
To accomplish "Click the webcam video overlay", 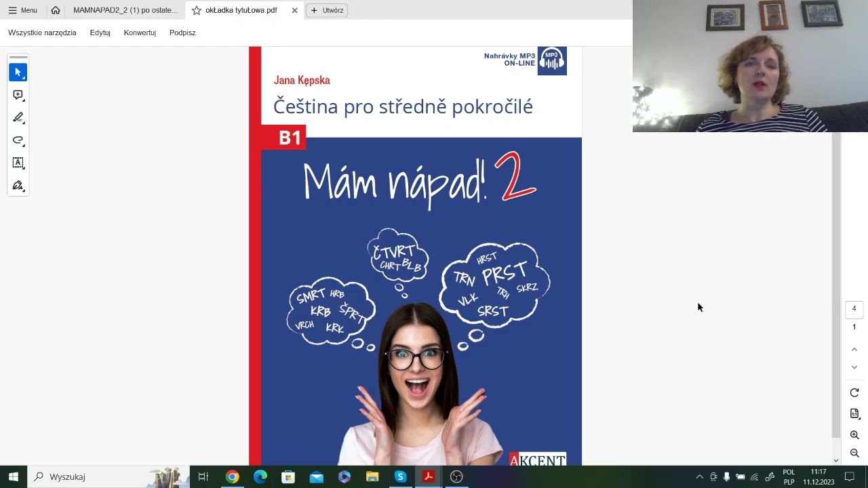I will click(x=750, y=66).
